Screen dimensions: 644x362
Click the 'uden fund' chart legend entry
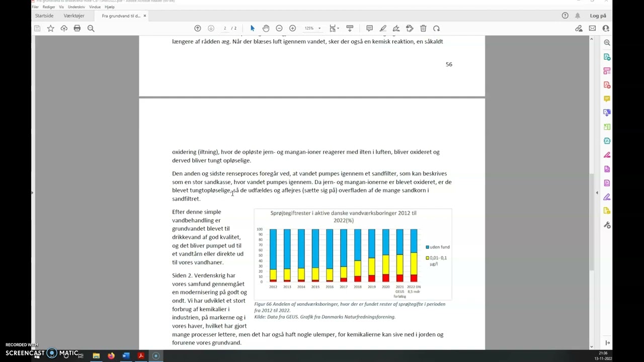pyautogui.click(x=438, y=247)
